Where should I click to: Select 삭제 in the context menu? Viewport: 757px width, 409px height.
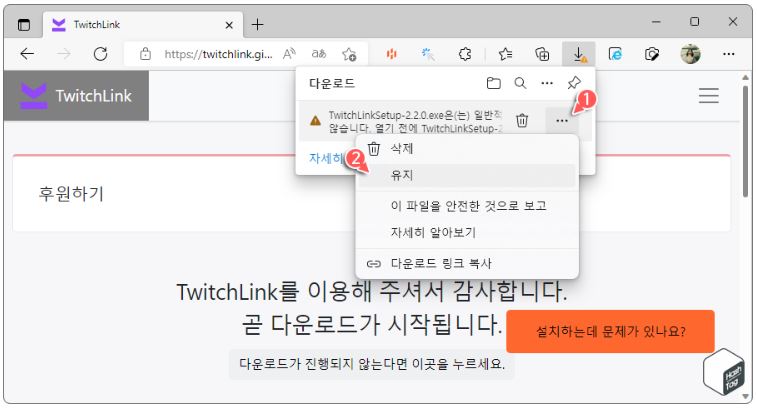tap(467, 149)
